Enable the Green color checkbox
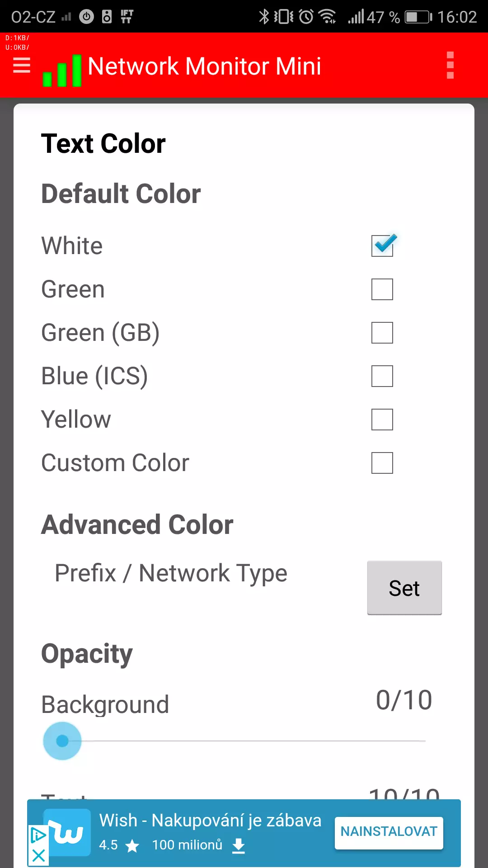This screenshot has width=488, height=868. tap(382, 289)
